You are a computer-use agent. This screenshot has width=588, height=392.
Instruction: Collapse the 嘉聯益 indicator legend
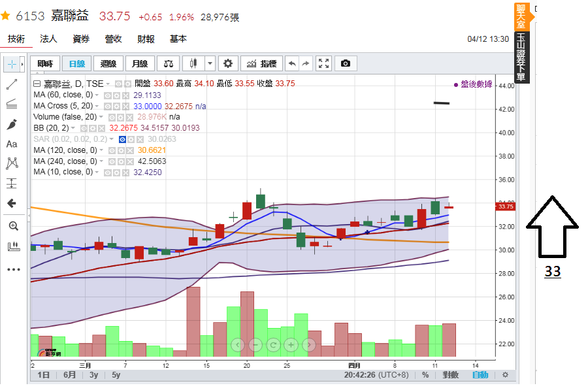(x=37, y=84)
